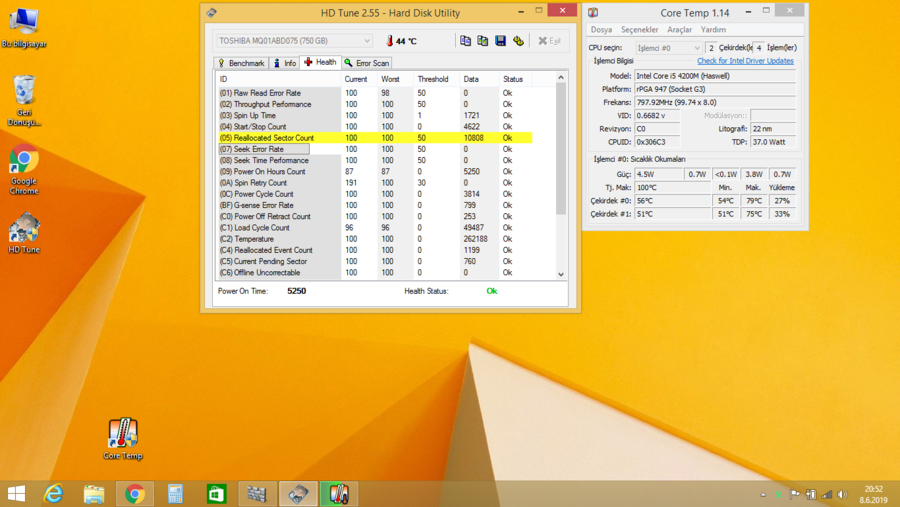
Task: Launch Internet Explorer from taskbar
Action: pos(53,494)
